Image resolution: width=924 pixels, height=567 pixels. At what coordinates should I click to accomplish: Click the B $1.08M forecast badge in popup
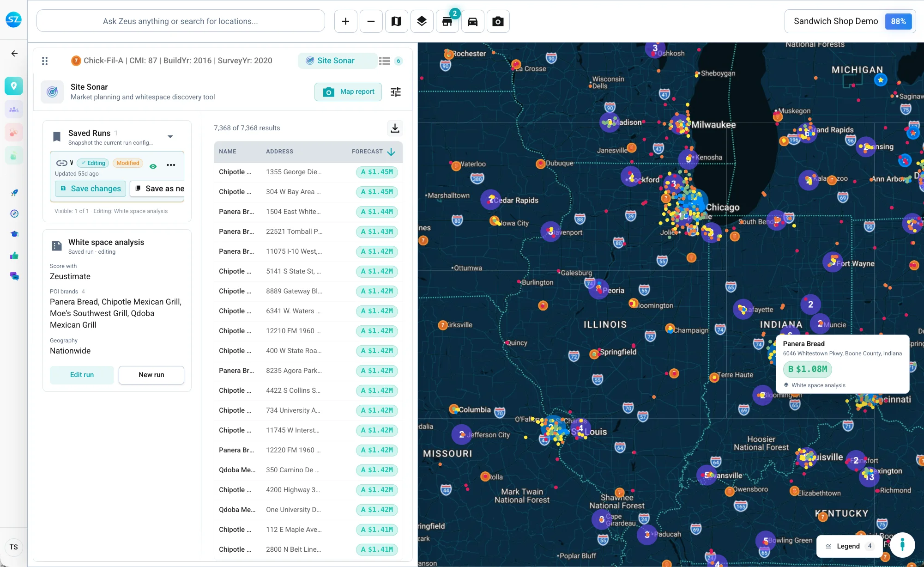click(808, 369)
